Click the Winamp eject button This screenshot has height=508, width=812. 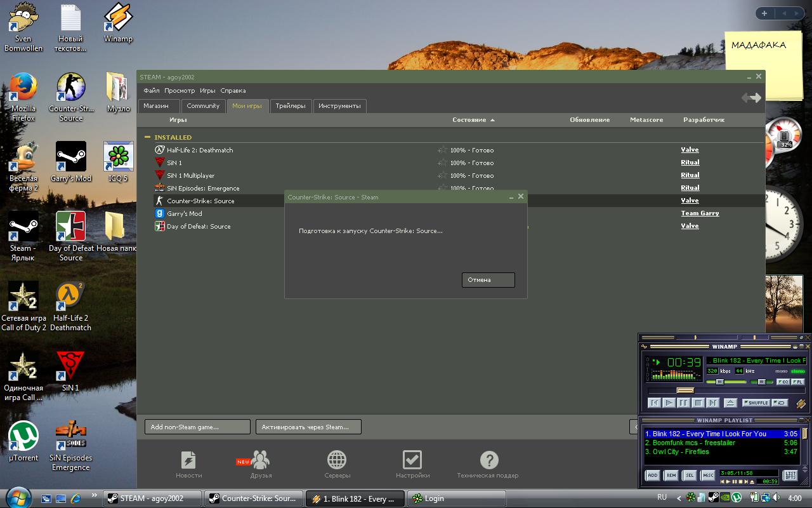730,403
